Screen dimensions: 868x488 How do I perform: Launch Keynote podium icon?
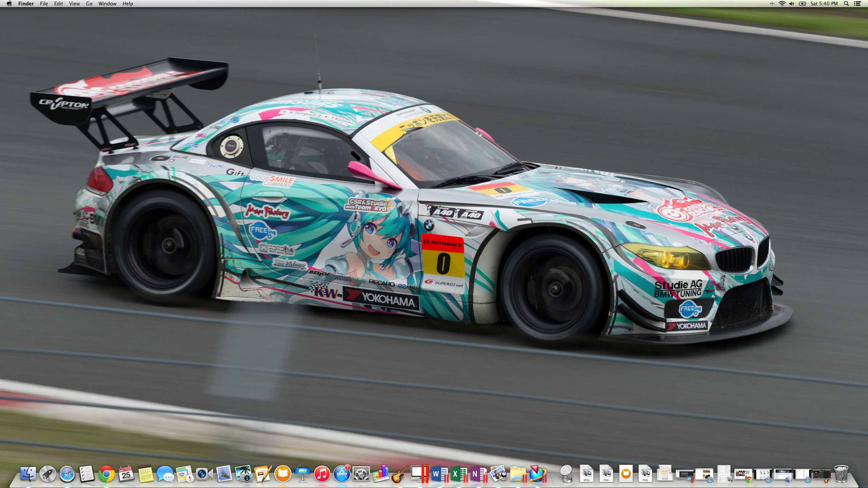[x=302, y=474]
